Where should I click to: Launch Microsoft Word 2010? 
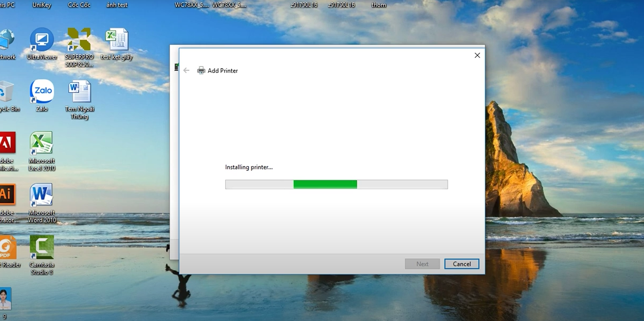pos(41,195)
